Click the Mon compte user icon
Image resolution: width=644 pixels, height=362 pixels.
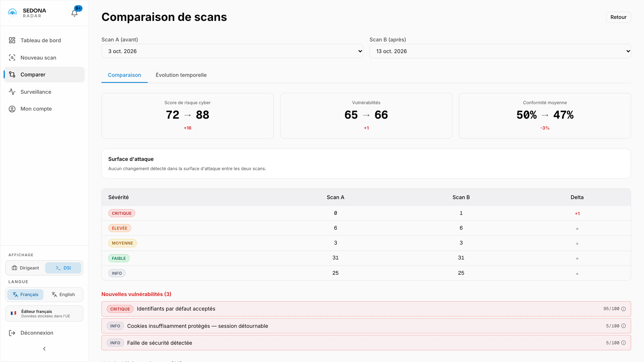(x=12, y=109)
